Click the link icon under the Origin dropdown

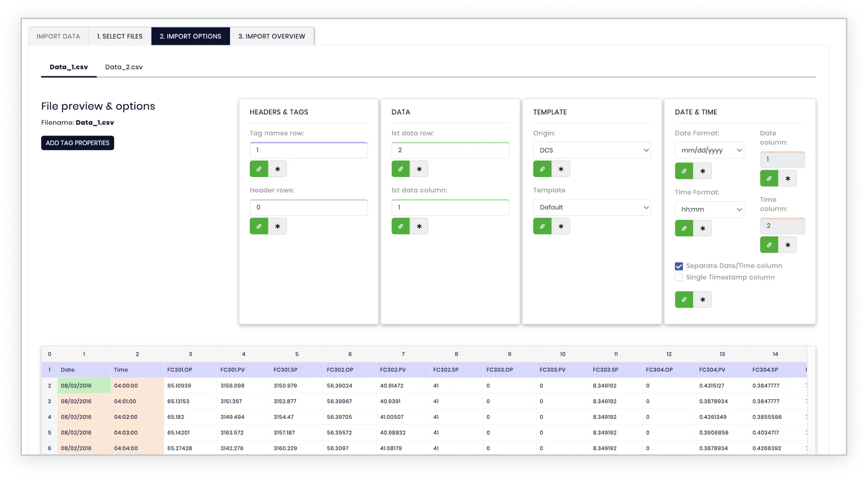542,169
